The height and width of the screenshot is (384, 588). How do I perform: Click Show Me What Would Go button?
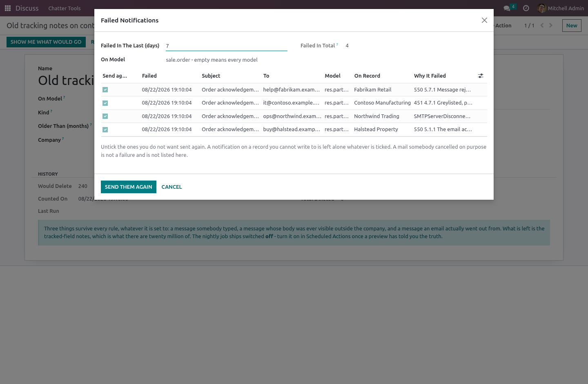(x=46, y=42)
